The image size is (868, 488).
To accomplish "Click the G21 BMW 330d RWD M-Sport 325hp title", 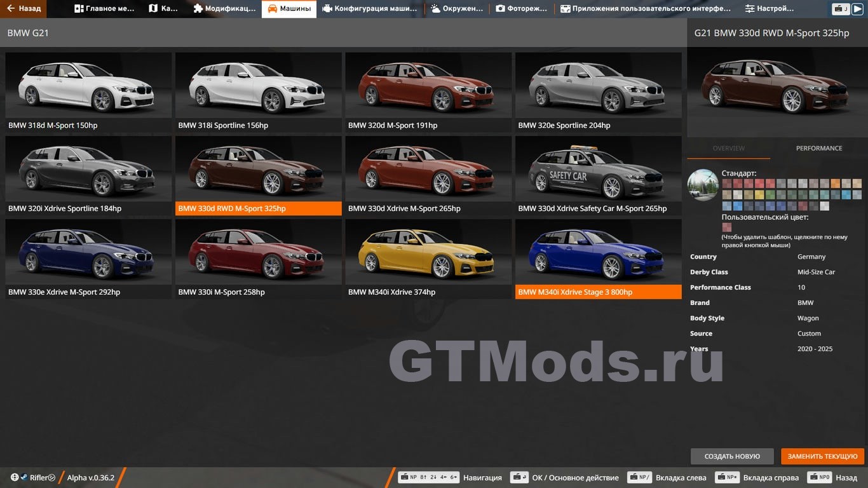I will [x=771, y=33].
